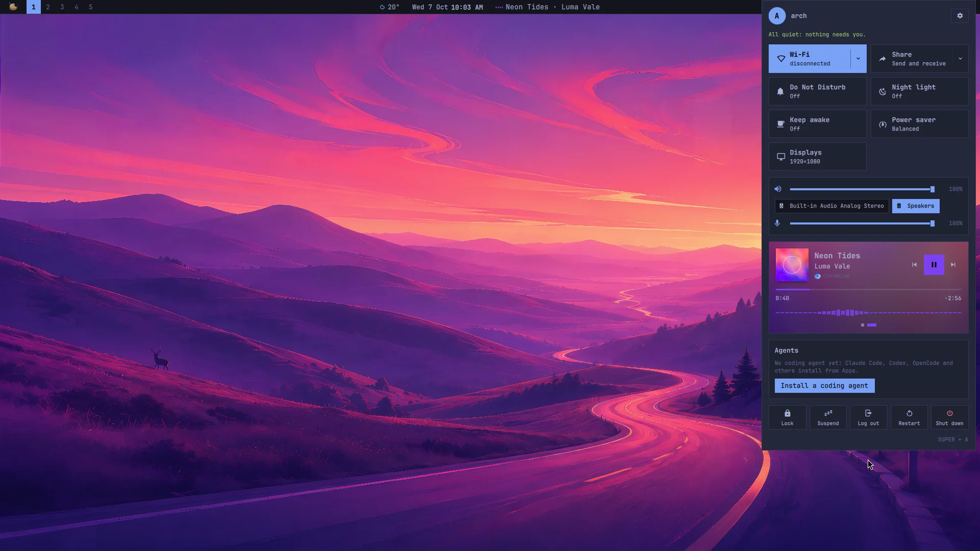The height and width of the screenshot is (551, 980).
Task: Switch to workspace 5
Action: [91, 7]
